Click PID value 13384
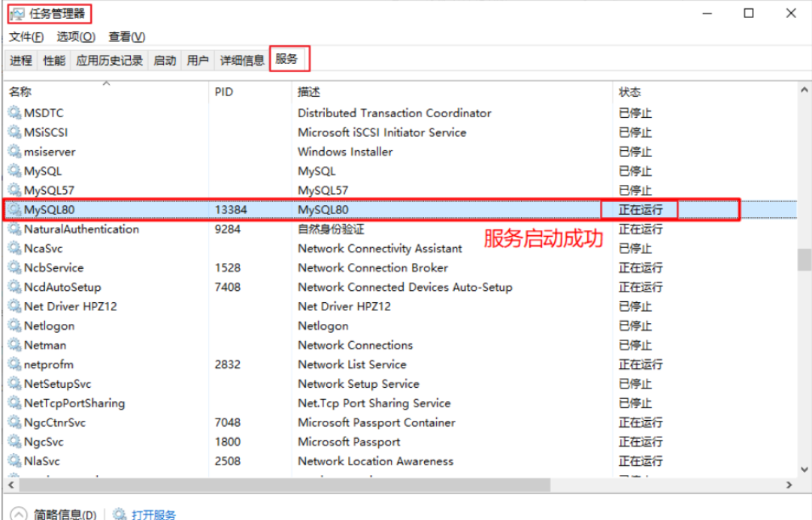Screen dimensions: 812x520 231,210
